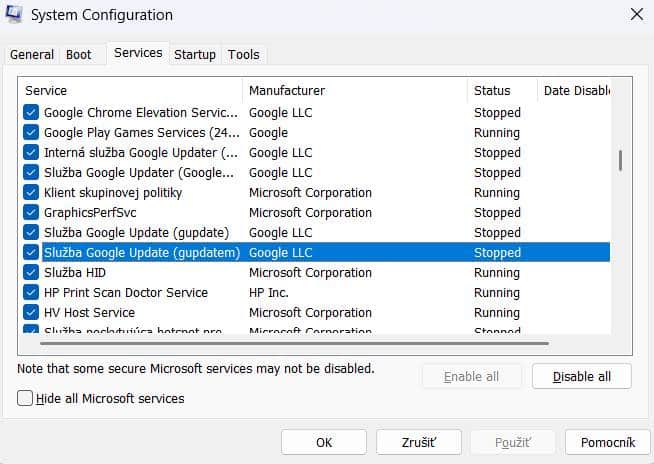The image size is (654, 464).
Task: Select Interná služba Google Updater row text
Action: tap(141, 152)
